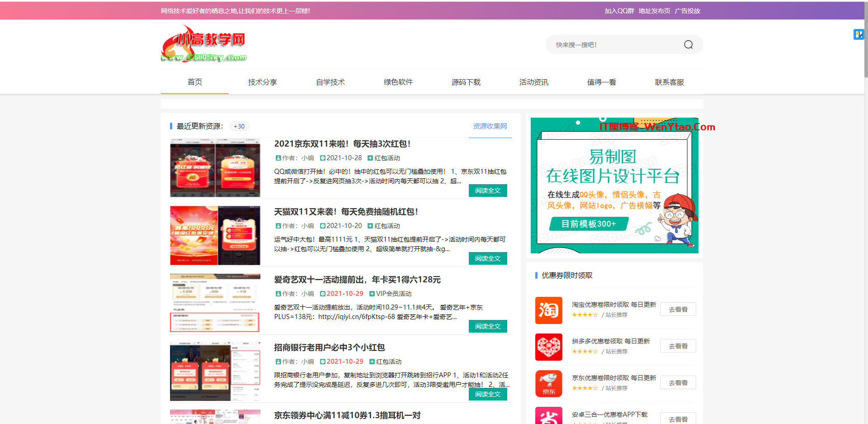
Task: Click category icon beside VIP会员活动
Action: tap(372, 294)
